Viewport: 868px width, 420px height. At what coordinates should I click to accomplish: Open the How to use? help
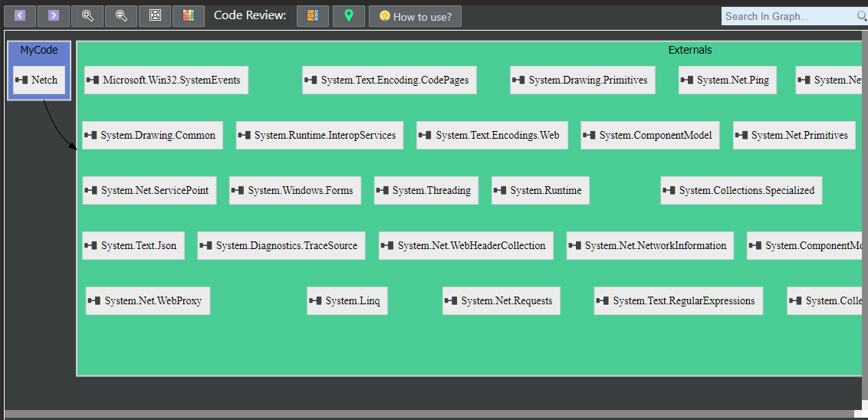click(415, 16)
